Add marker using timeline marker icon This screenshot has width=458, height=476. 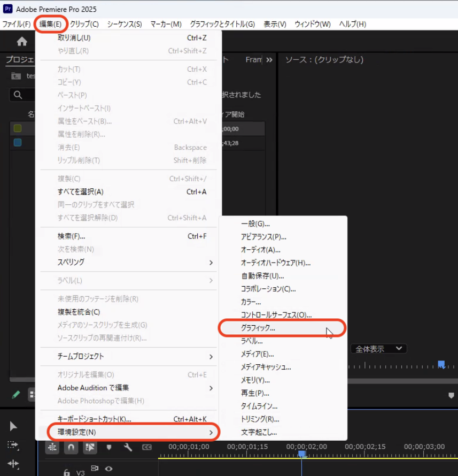coord(109,448)
